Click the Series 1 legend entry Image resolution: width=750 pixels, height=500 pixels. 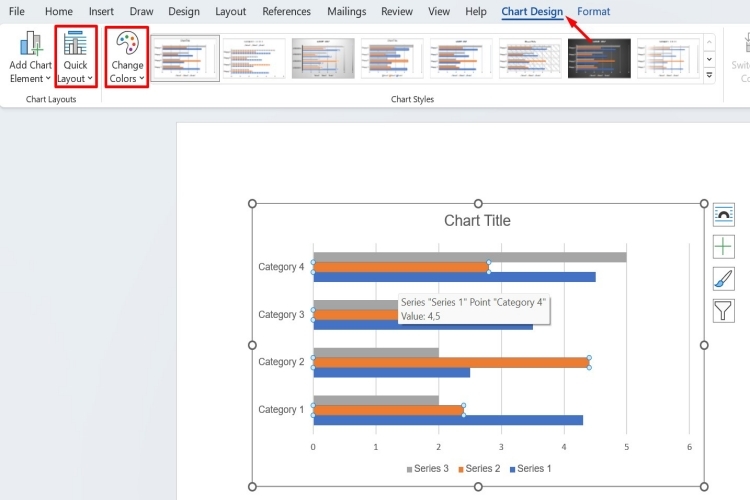pos(530,468)
